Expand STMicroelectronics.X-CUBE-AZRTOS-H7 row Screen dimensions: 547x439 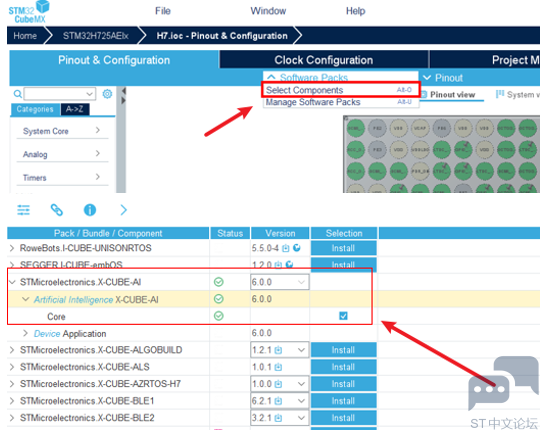coord(12,384)
